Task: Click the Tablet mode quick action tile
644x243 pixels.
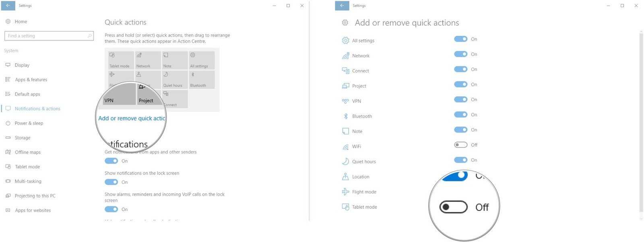Action: click(x=119, y=60)
